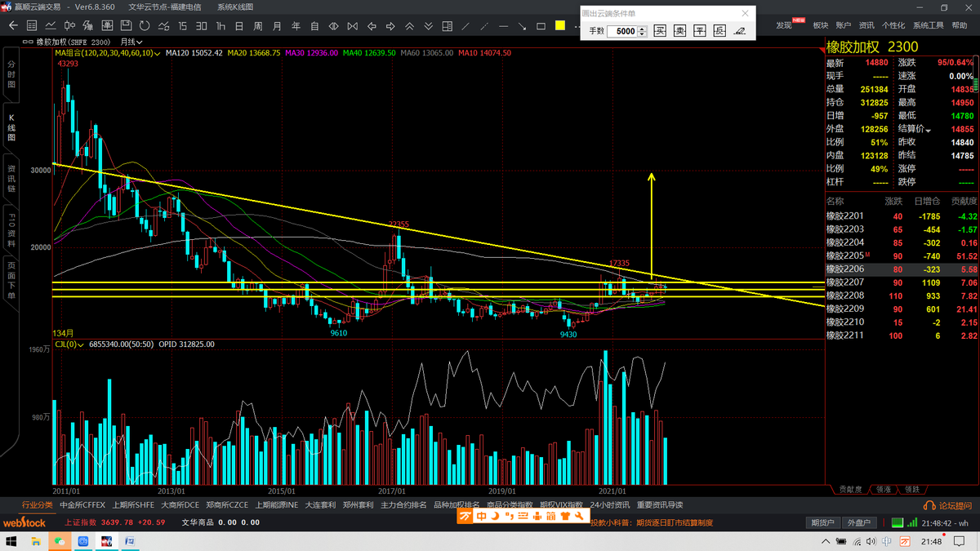Open the quote list table icon
This screenshot has height=551, width=980.
coord(32,26)
